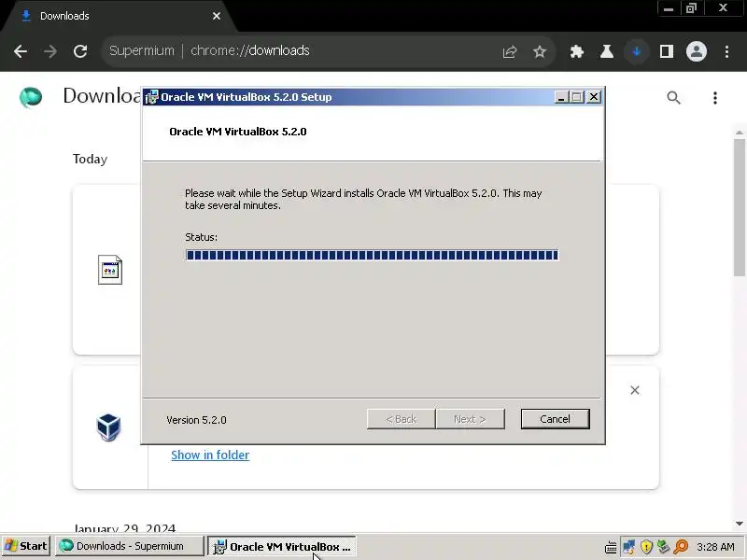The image size is (747, 560).
Task: Click the orange magnifier tray icon
Action: pos(682,547)
